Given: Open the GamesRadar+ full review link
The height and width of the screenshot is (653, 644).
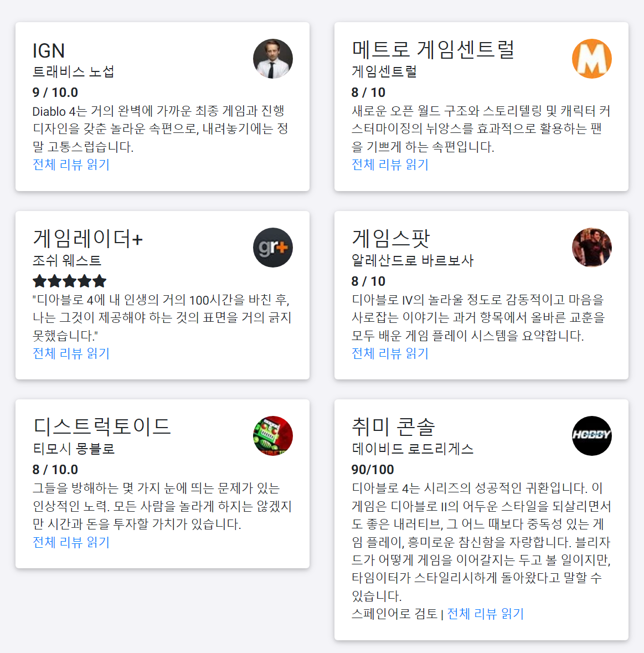Looking at the screenshot, I should point(70,353).
